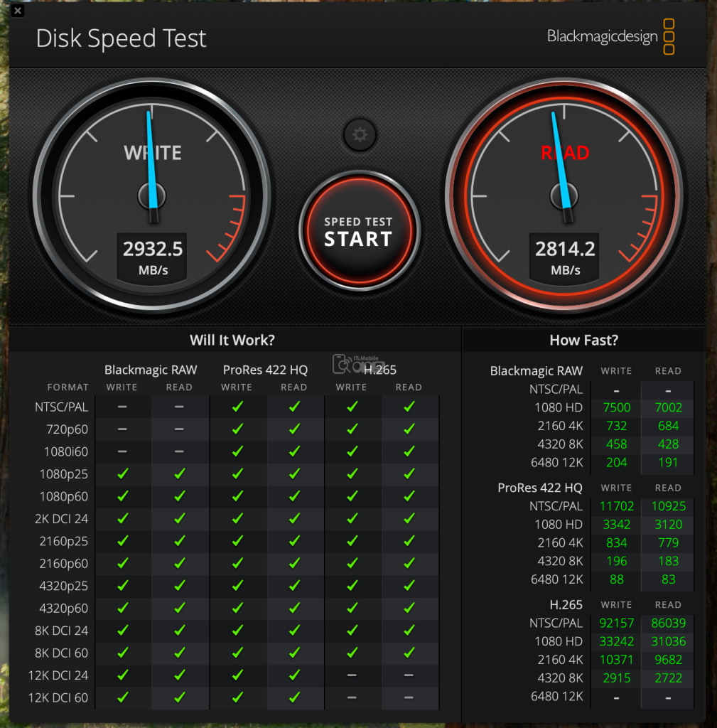Click the 8K DCI 60 H.265 write checkmark

[x=352, y=653]
